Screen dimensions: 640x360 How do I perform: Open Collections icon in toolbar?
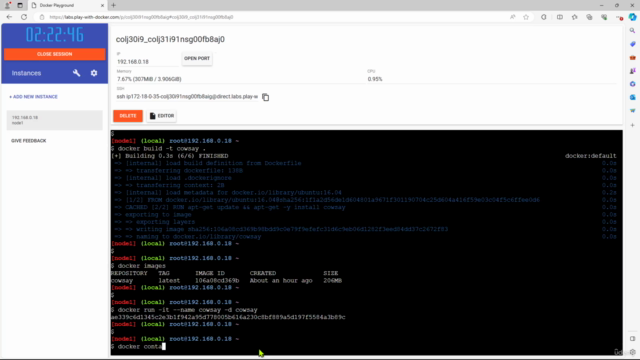[589, 17]
